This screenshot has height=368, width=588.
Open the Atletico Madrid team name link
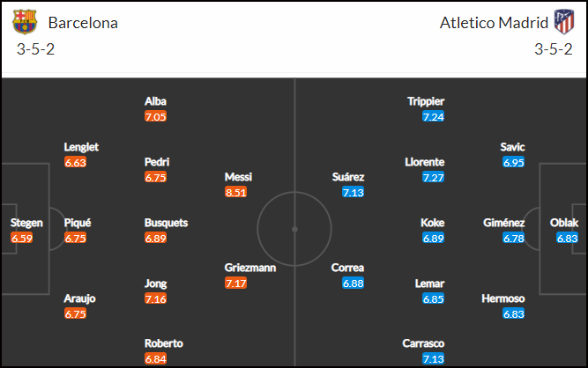click(x=494, y=23)
